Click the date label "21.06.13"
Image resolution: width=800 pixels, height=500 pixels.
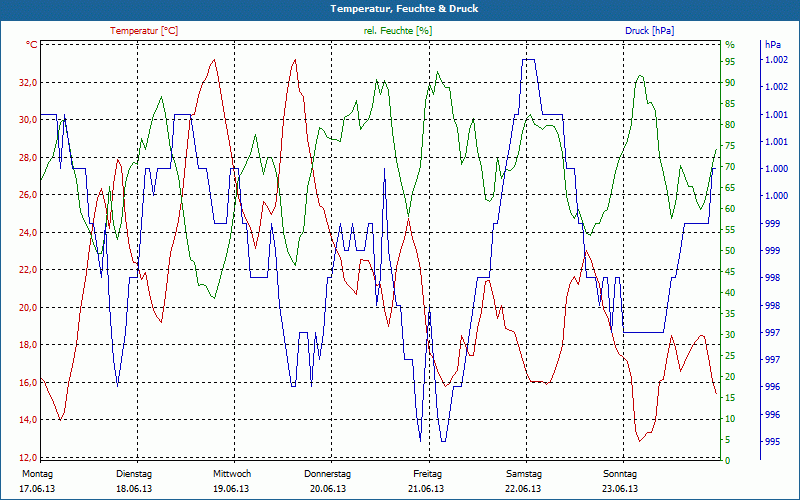pos(426,489)
